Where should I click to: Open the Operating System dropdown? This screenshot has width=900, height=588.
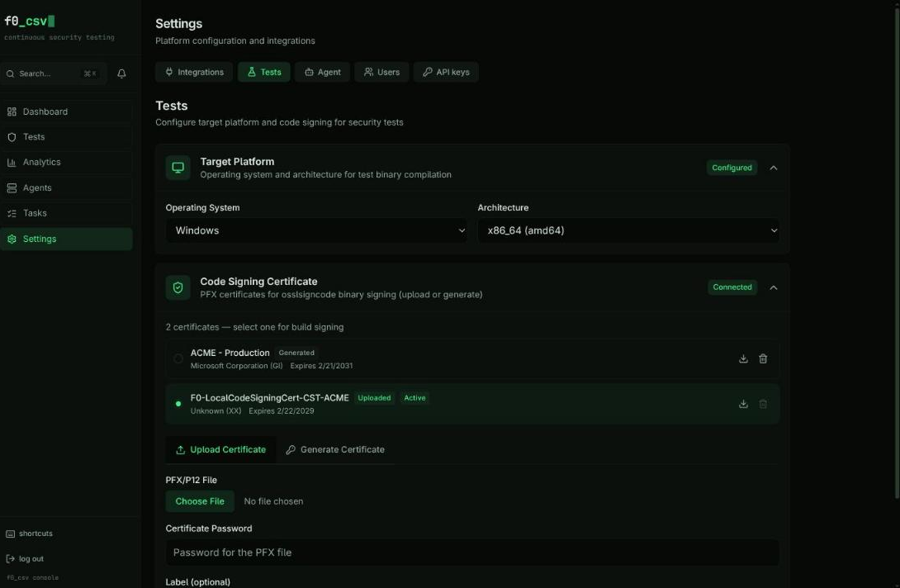pyautogui.click(x=316, y=230)
